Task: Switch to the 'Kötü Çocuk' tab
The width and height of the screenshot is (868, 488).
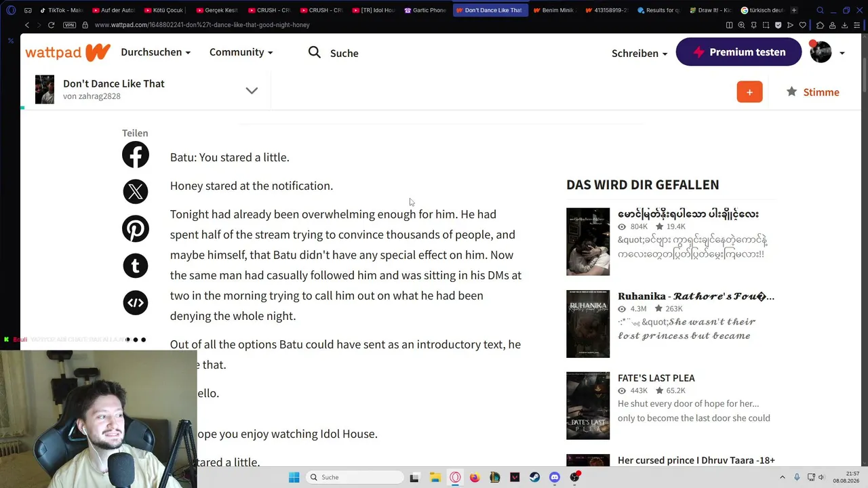Action: (x=165, y=10)
